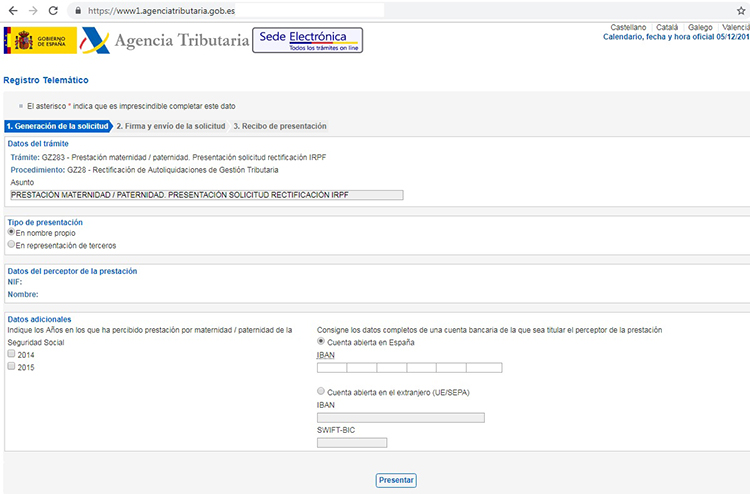
Task: Click the padlock icon in the address bar
Action: tap(79, 10)
